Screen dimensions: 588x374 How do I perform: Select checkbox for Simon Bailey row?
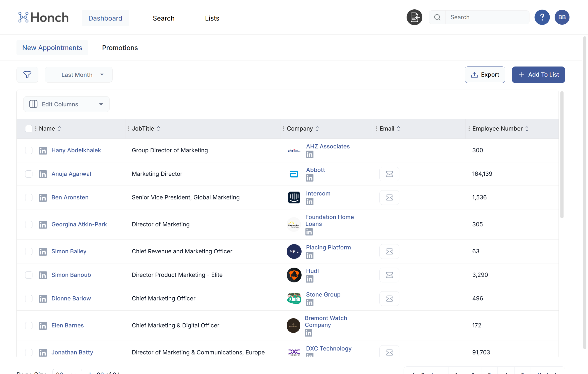point(28,251)
